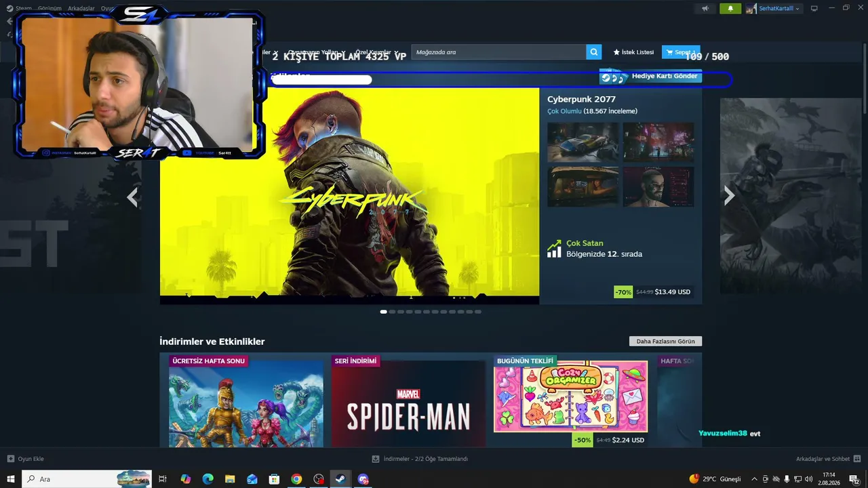Click the İndirimler 2/2 Öğe Tamamlandı status
868x488 pixels.
(426, 459)
